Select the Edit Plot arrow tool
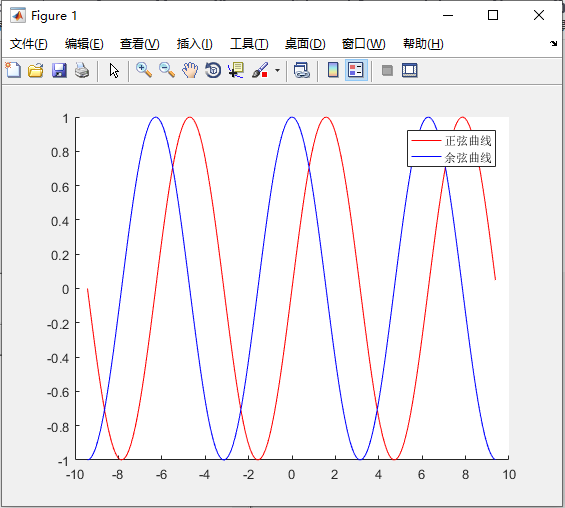Viewport: 565px width, 508px height. tap(114, 71)
